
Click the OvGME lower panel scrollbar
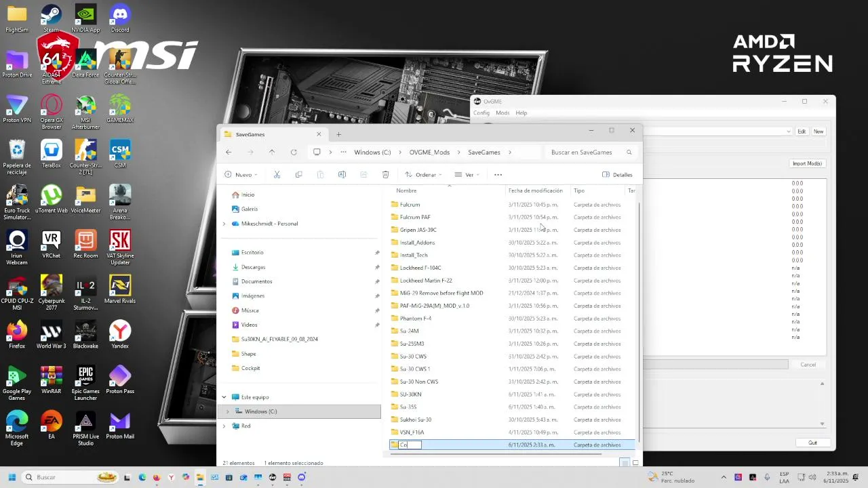[x=823, y=403]
